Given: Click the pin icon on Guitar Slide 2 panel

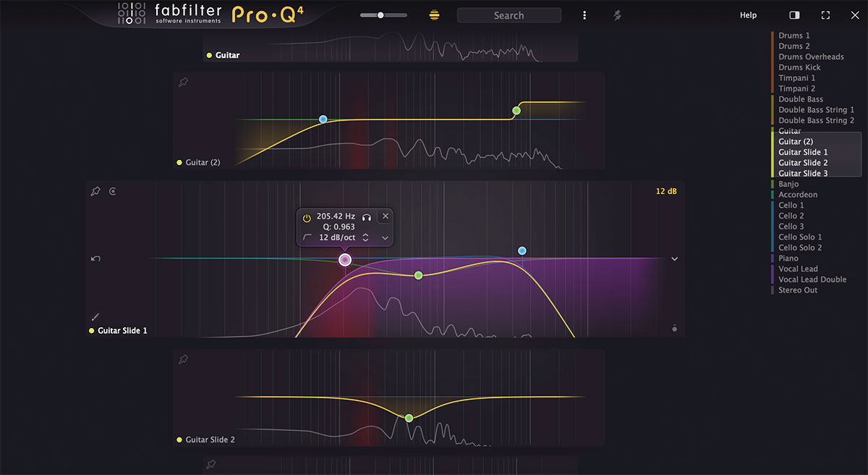Looking at the screenshot, I should click(183, 359).
